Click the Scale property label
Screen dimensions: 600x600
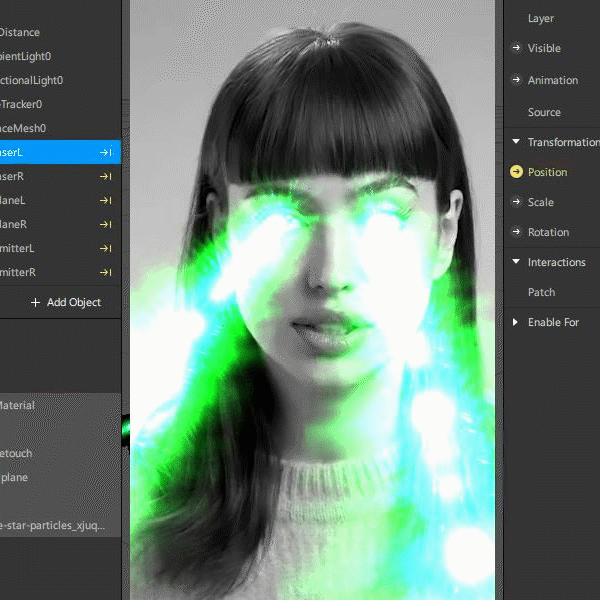point(541,202)
